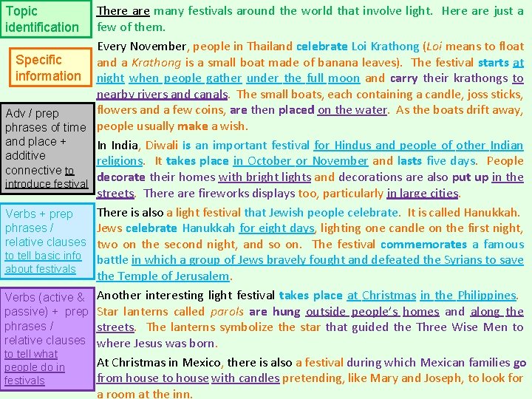Click the italic word 'parols'
The image size is (532, 399).
[227, 312]
